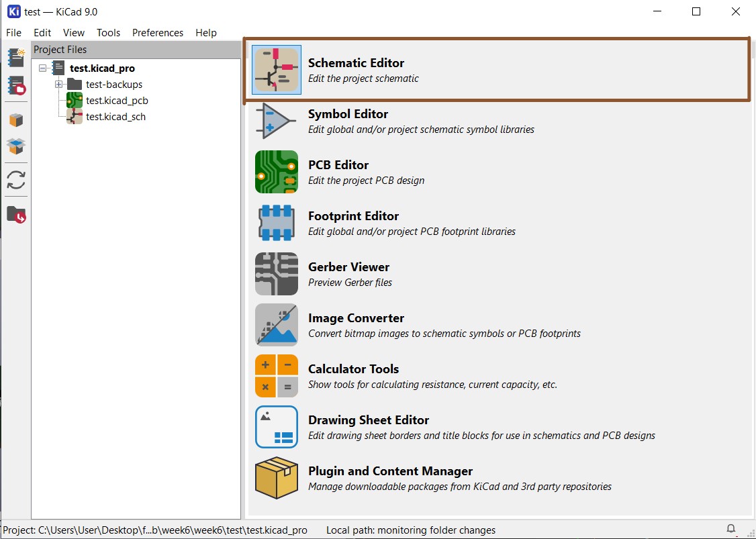
Task: Refresh the project tree with arrows icon
Action: coord(16,181)
